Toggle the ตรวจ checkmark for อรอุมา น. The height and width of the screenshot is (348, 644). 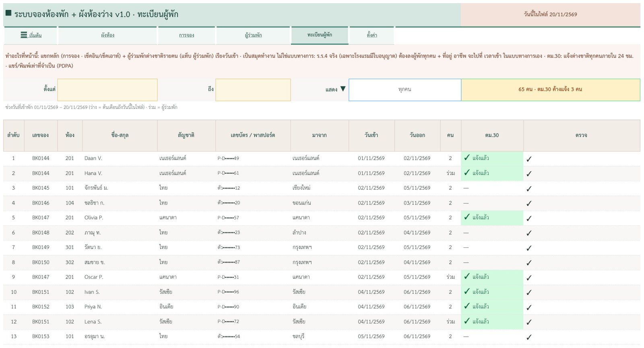529,337
